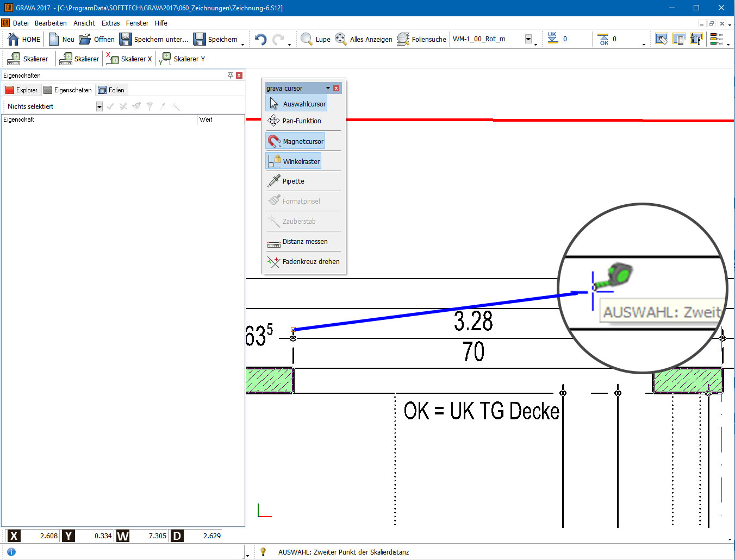Select the Skalierer Y tool

[182, 59]
